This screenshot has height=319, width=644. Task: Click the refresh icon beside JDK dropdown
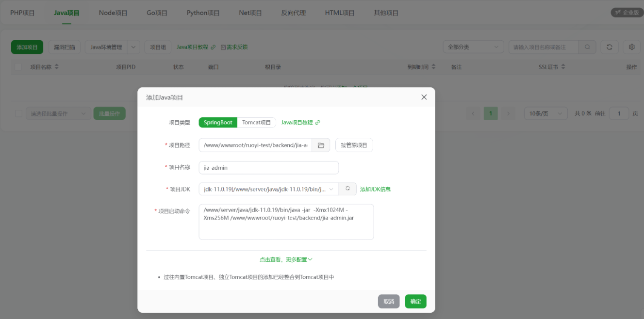347,189
